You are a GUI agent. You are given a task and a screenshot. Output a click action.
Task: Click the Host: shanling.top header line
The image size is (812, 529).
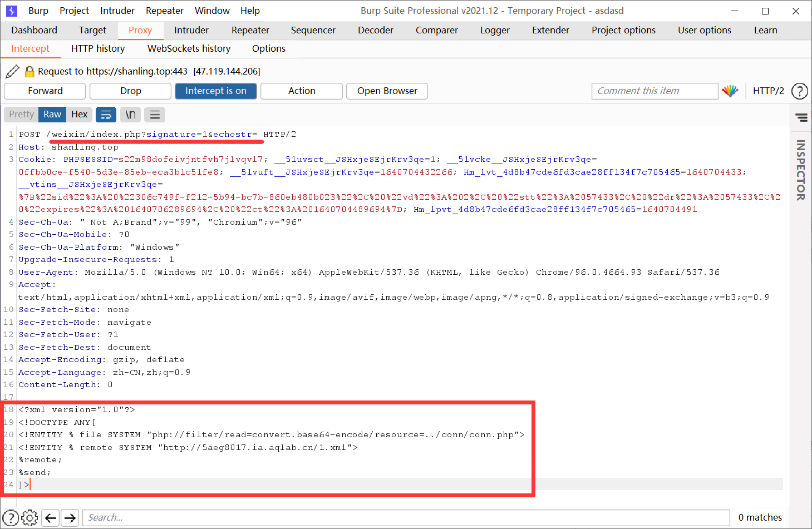point(68,147)
